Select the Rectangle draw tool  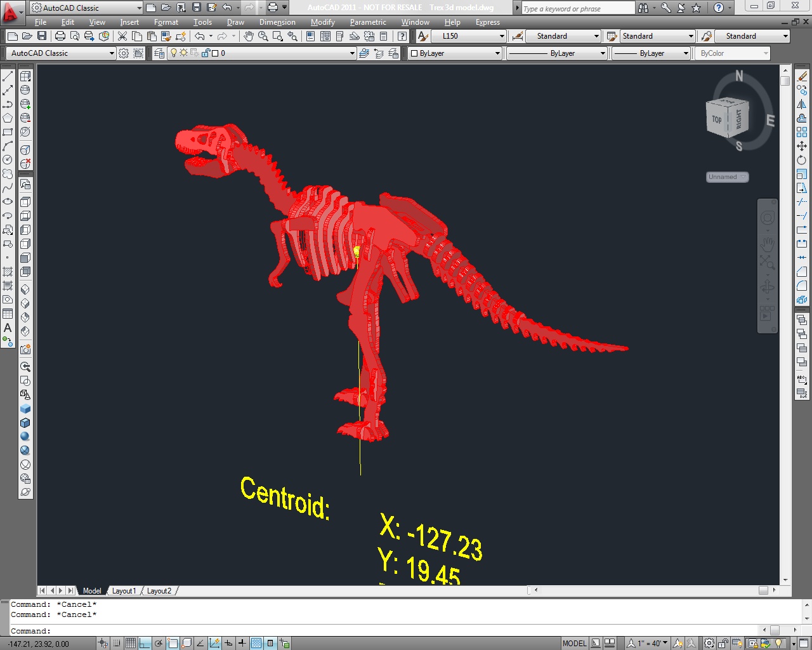[8, 132]
